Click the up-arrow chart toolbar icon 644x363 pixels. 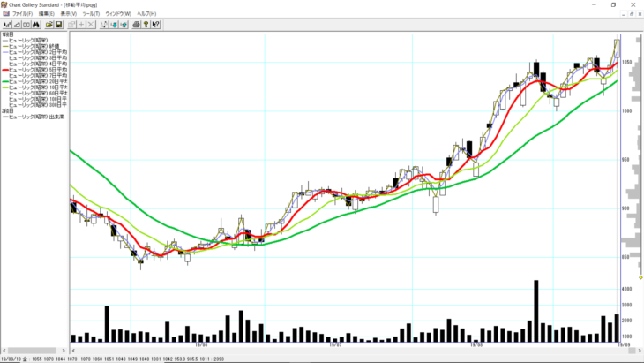pos(124,24)
